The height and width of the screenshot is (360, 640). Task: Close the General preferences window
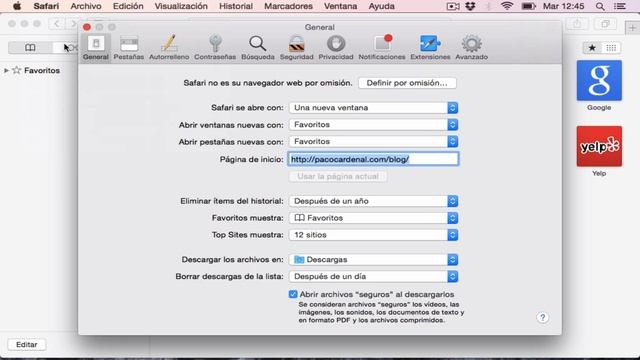click(x=87, y=27)
